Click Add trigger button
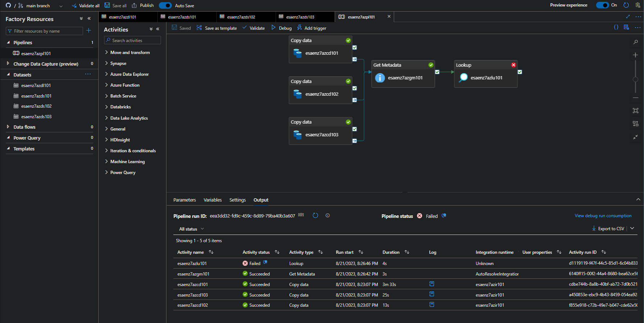Viewport: 644px width, 323px height. pyautogui.click(x=312, y=28)
